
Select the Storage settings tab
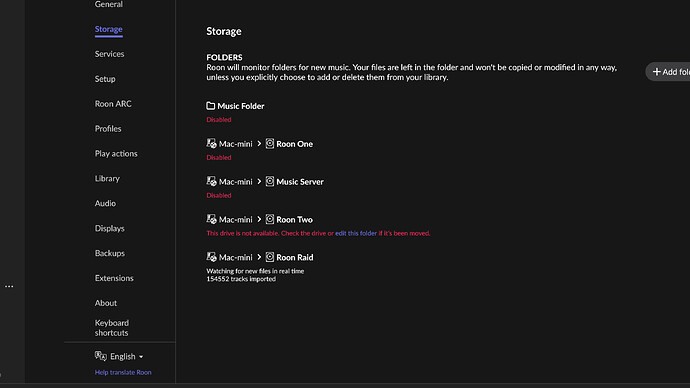109,29
